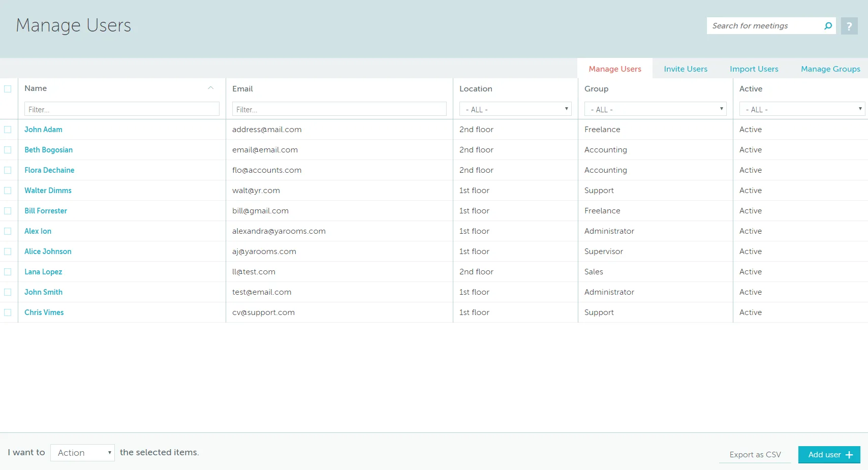Screen dimensions: 868x470
Task: Open Walter Dimms user profile link
Action: pos(48,190)
